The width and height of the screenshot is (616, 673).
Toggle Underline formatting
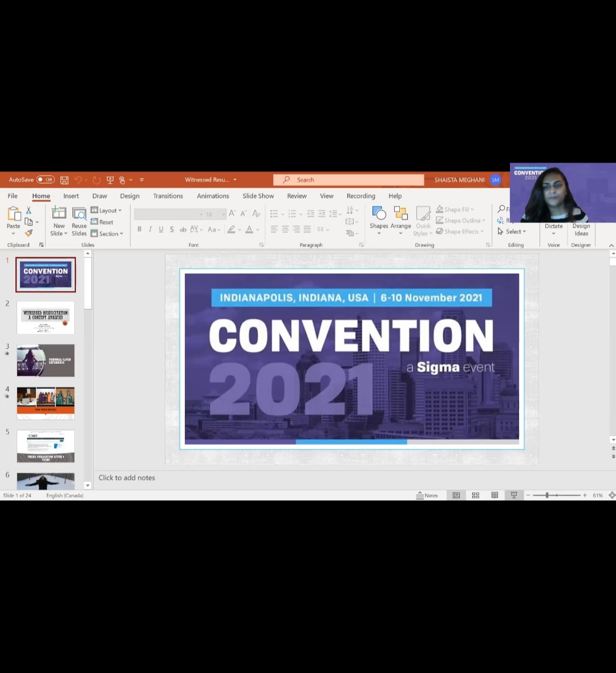160,229
